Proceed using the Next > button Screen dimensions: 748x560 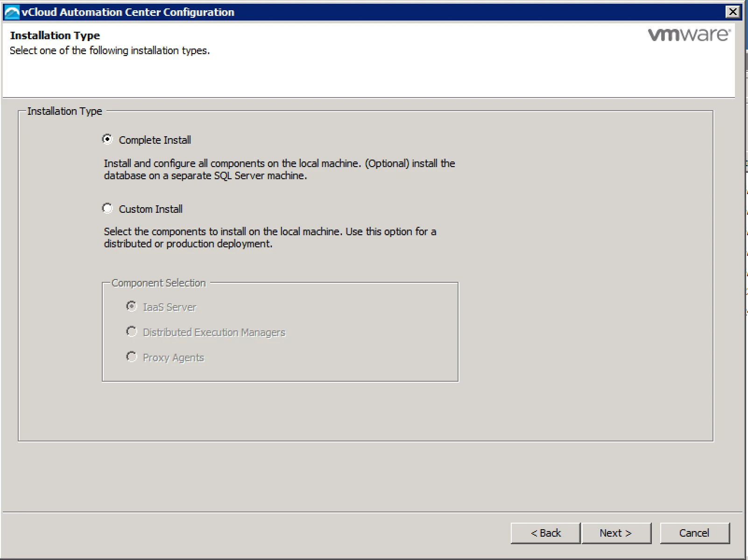tap(616, 533)
